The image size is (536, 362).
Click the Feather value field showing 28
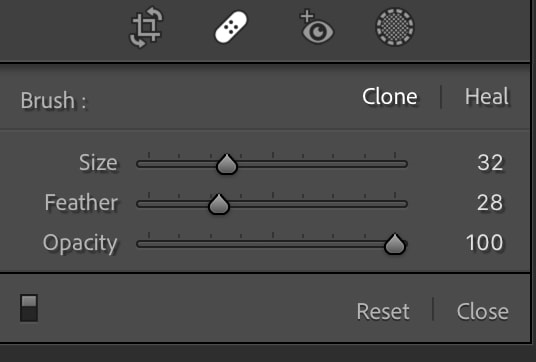(x=490, y=203)
